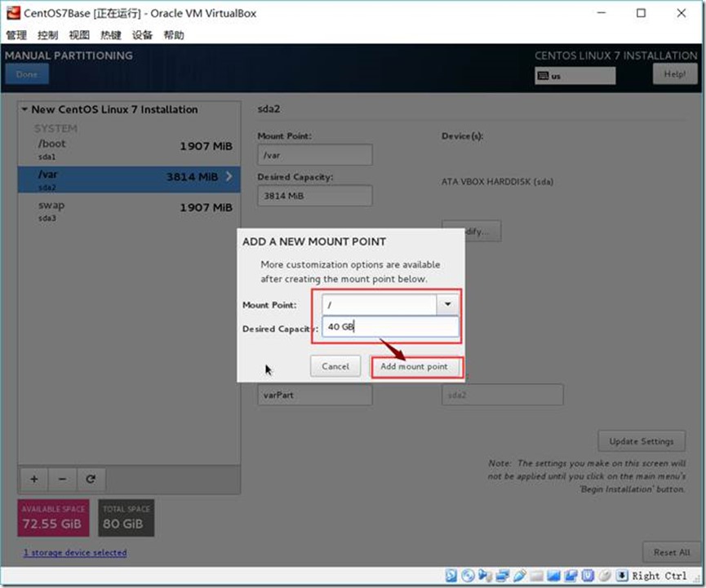Open the 帮助 menu
This screenshot has height=588, width=706.
[174, 34]
